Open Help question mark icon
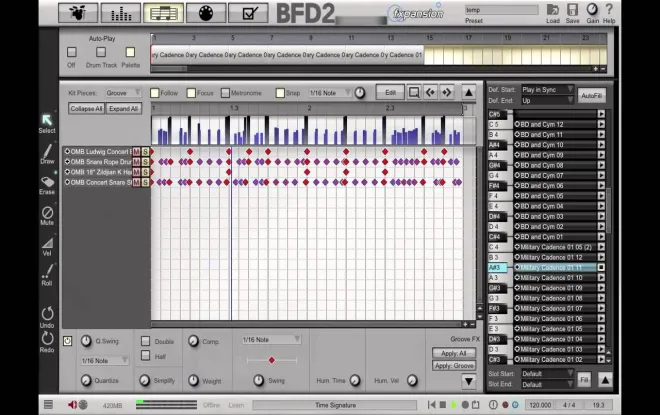660x415 pixels. tap(609, 9)
